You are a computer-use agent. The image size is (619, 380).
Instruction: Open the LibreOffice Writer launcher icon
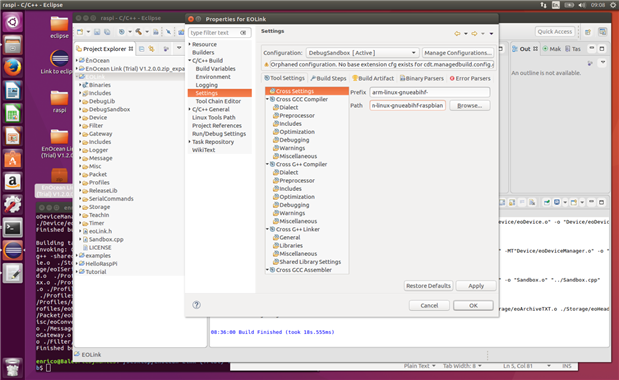[x=13, y=90]
